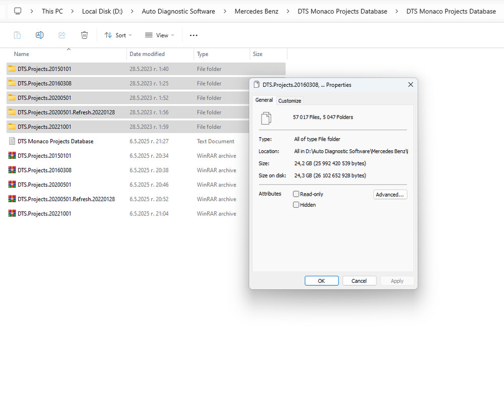
Task: Click Location path field in Properties
Action: [351, 151]
